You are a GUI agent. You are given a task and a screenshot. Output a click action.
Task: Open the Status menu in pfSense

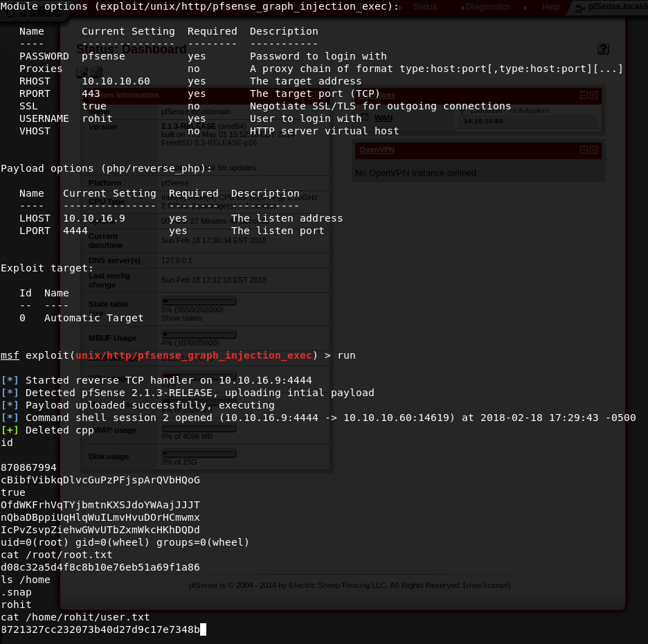point(425,7)
